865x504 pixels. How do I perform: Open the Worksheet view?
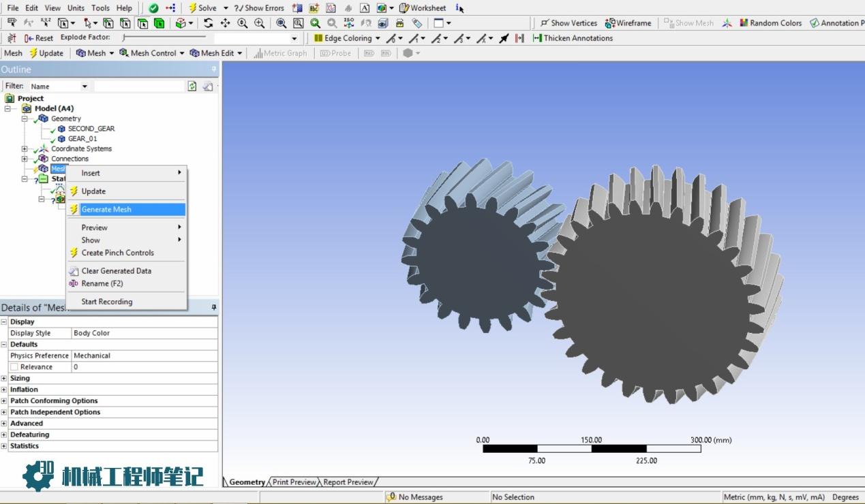(x=423, y=8)
